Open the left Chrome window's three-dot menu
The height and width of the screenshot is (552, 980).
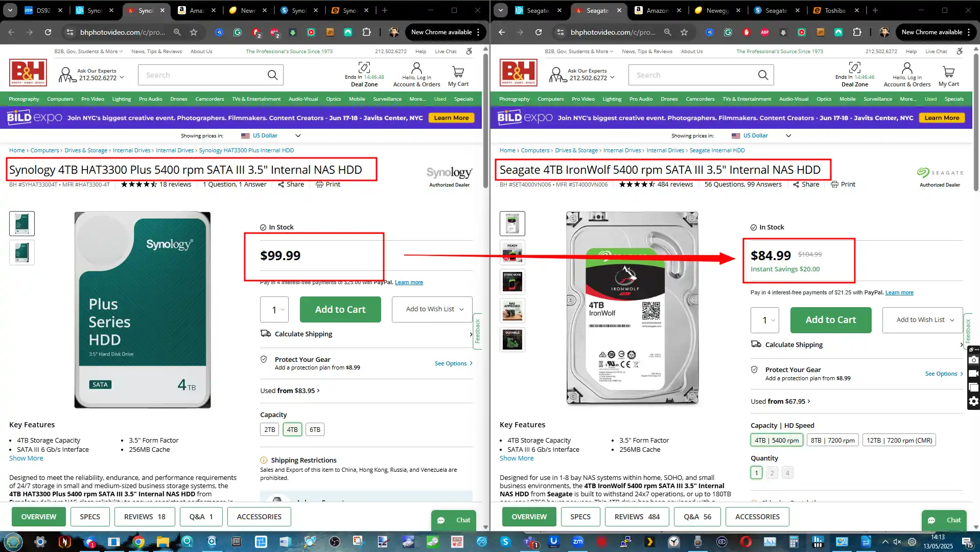[x=478, y=32]
